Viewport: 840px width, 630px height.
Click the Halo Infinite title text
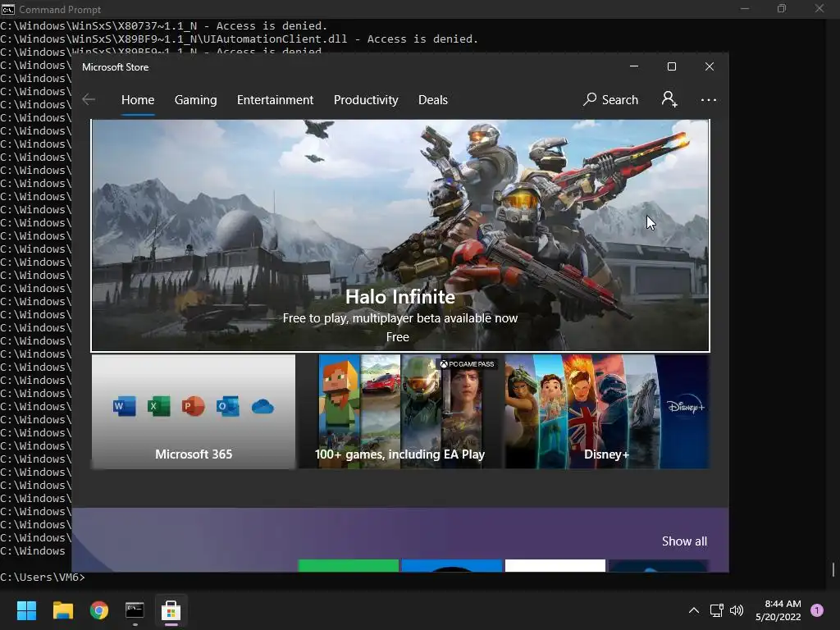coord(400,297)
